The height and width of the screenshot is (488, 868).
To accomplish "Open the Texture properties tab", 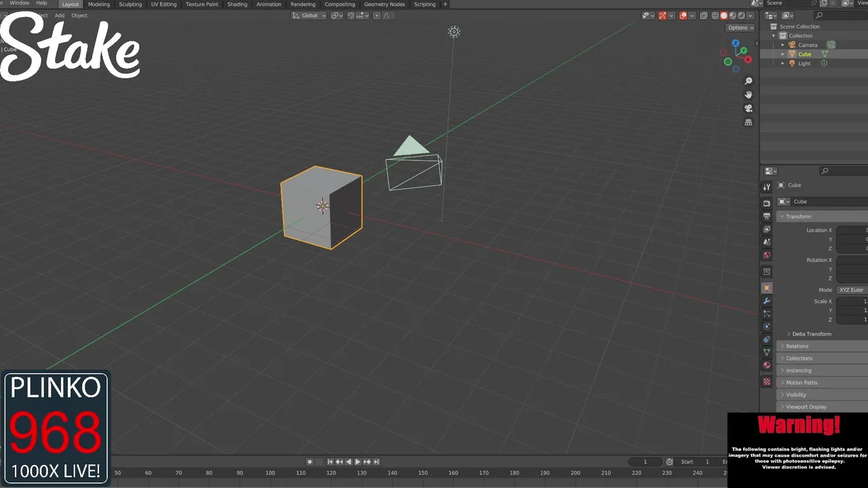I will 767,382.
